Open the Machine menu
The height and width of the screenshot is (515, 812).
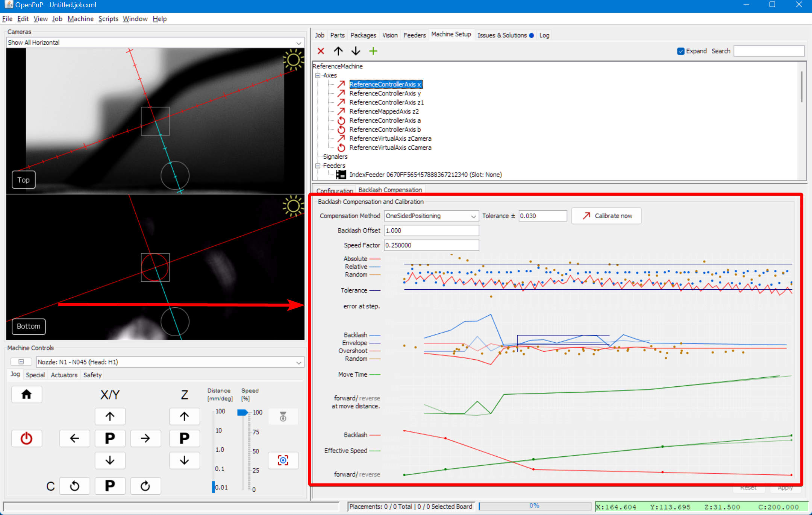click(x=80, y=18)
